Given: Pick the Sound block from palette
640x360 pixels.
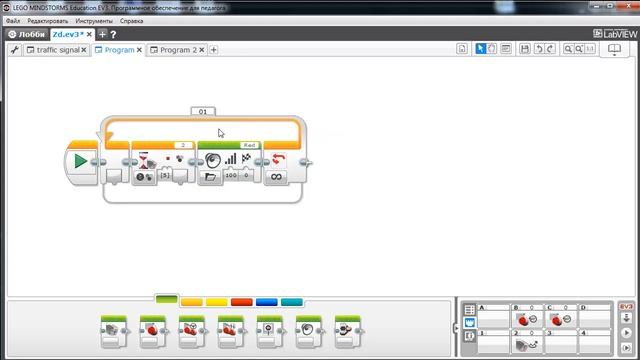Looking at the screenshot, I should click(x=309, y=331).
